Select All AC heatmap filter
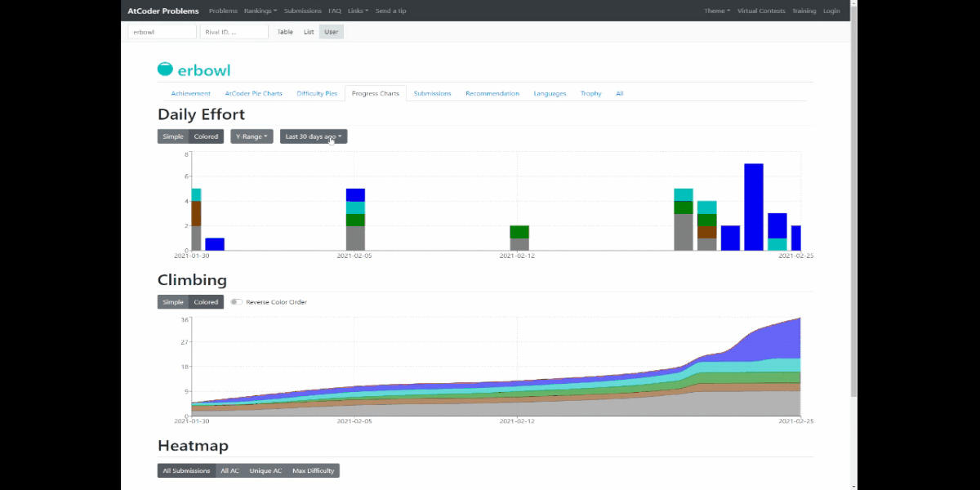980x490 pixels. coord(229,470)
